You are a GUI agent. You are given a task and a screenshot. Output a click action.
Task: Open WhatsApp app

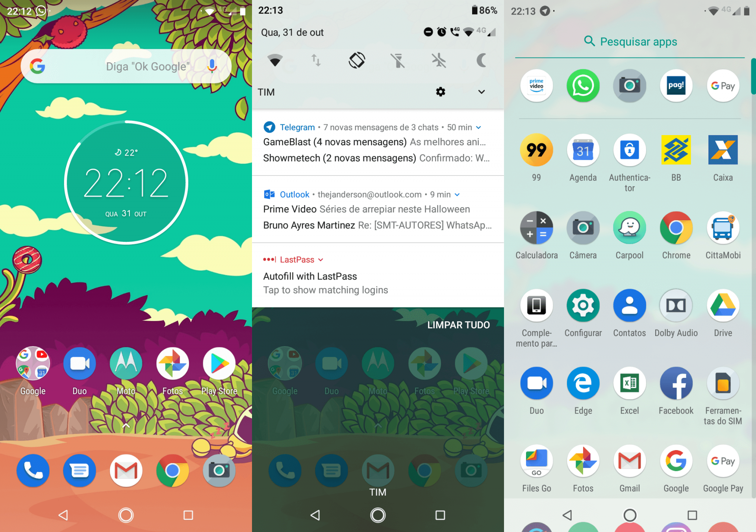click(583, 86)
